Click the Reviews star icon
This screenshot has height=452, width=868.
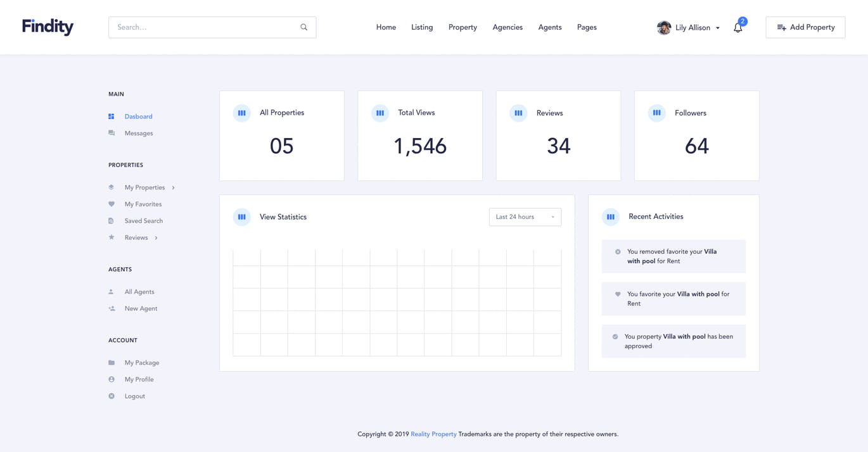(x=112, y=237)
